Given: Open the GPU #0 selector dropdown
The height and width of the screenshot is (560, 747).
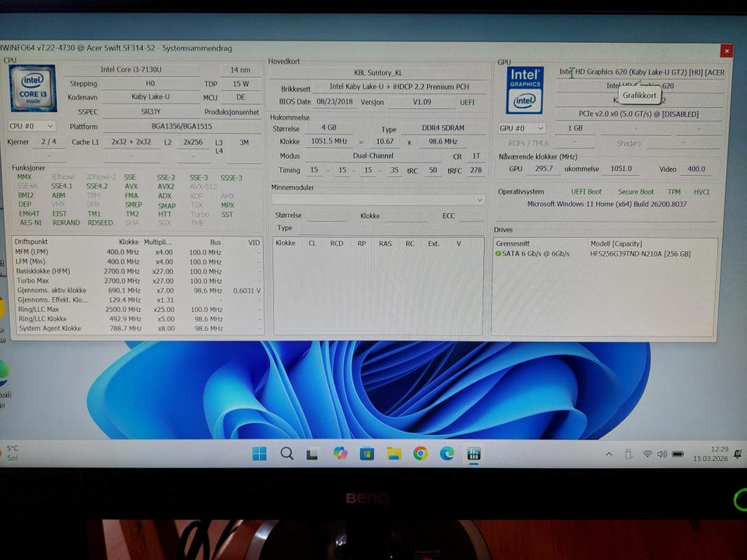Looking at the screenshot, I should point(521,128).
